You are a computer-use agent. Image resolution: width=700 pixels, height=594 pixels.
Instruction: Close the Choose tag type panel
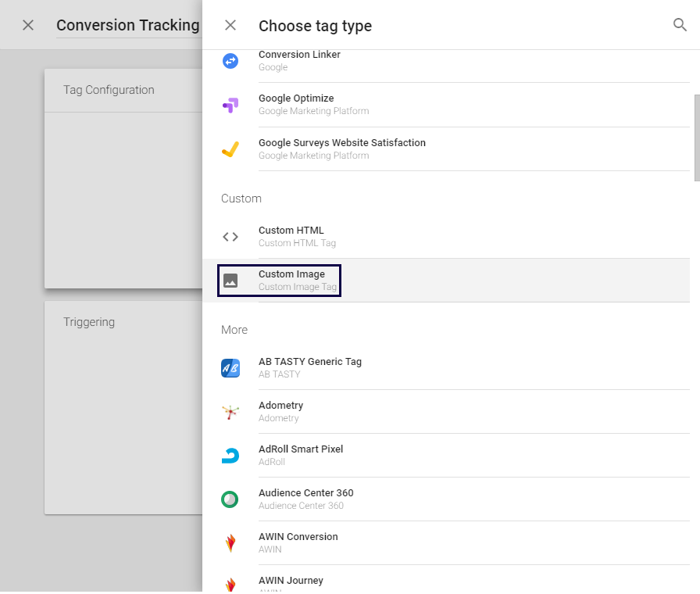pyautogui.click(x=230, y=25)
